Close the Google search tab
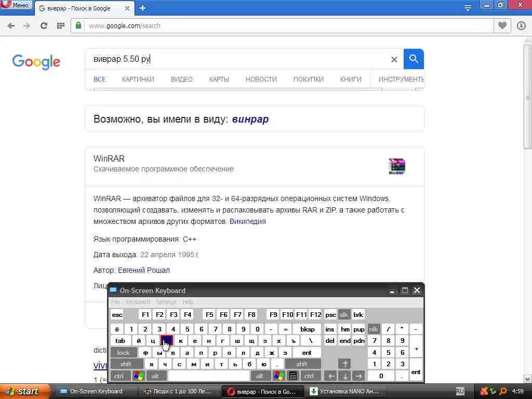The height and width of the screenshot is (399, 532). coord(127,8)
